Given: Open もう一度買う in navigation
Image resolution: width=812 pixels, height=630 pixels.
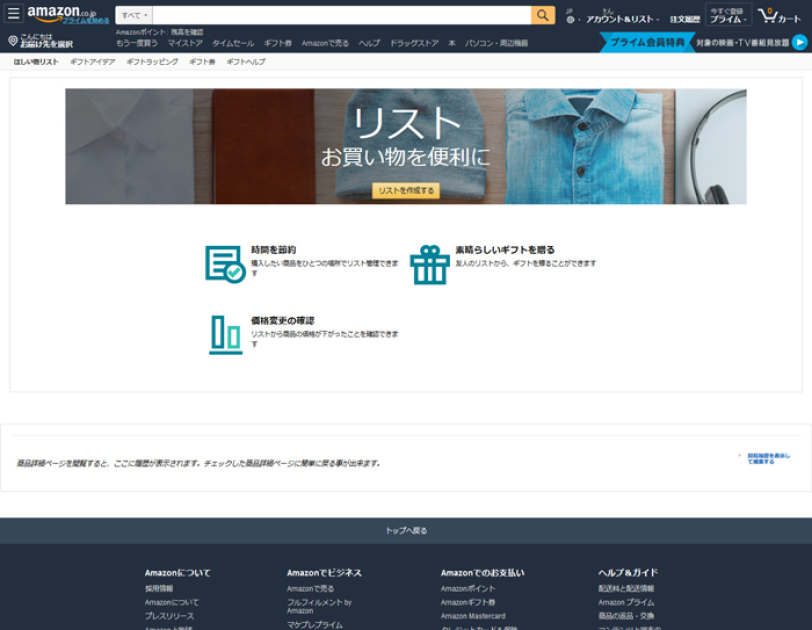Looking at the screenshot, I should [x=137, y=43].
